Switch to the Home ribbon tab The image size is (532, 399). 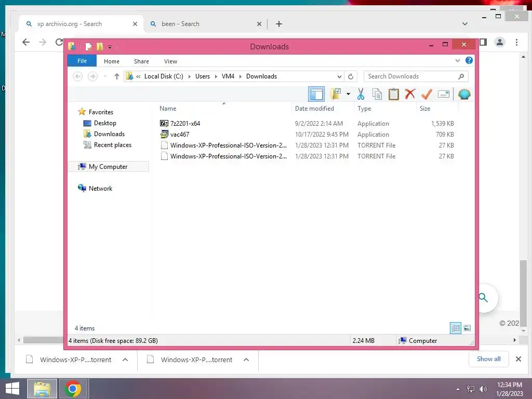pos(112,61)
